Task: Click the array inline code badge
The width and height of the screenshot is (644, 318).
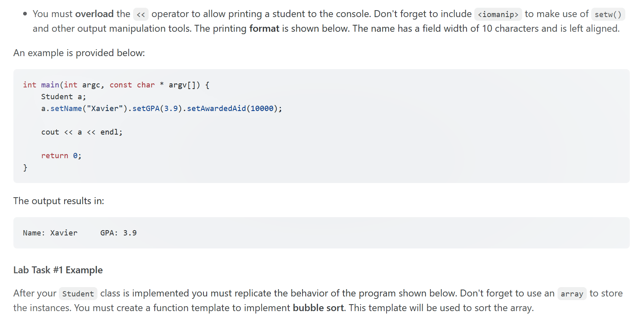Action: [x=572, y=294]
